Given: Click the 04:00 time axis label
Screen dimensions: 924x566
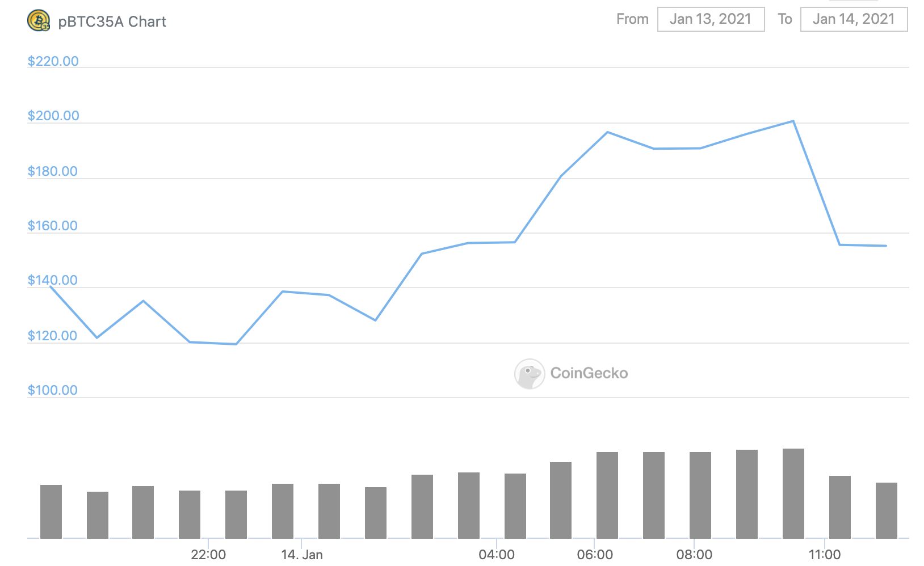Looking at the screenshot, I should pyautogui.click(x=497, y=555).
